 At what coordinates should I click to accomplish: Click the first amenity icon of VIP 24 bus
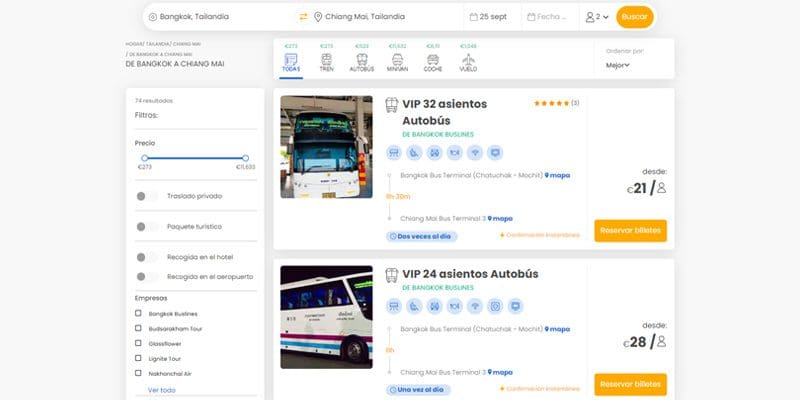(394, 306)
